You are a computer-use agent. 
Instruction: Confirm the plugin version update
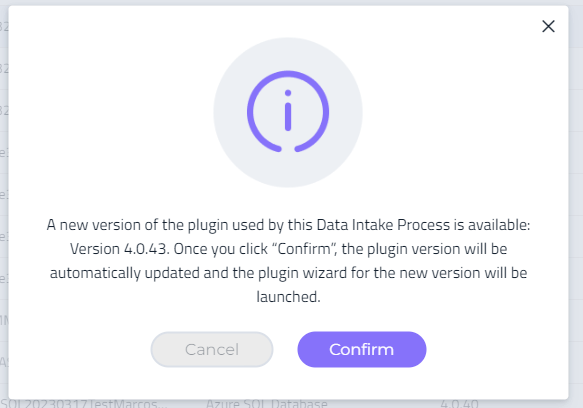click(361, 349)
